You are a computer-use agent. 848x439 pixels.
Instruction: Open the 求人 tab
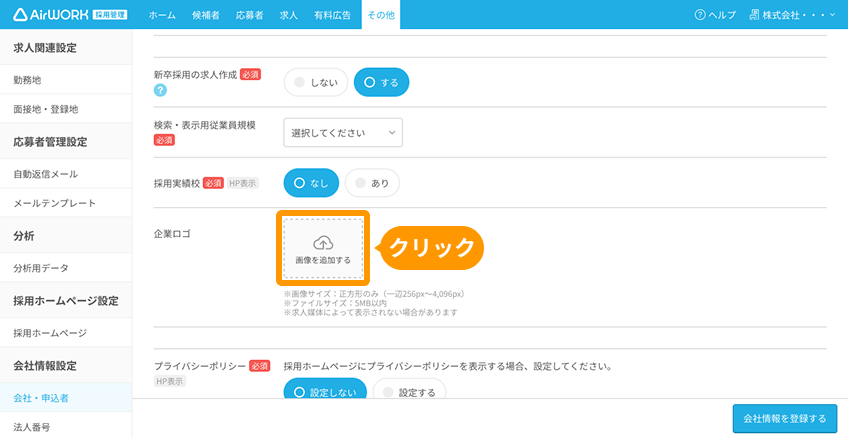(288, 15)
